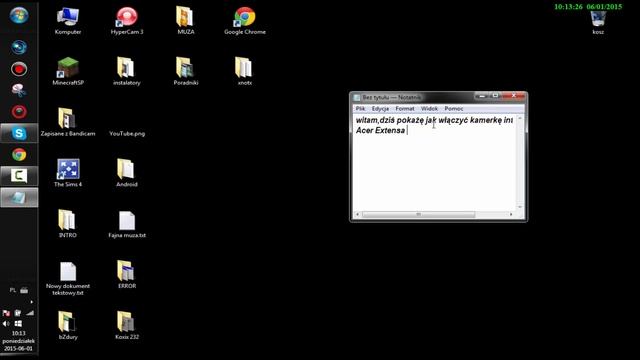Maximize the Notatnik window

[495, 96]
